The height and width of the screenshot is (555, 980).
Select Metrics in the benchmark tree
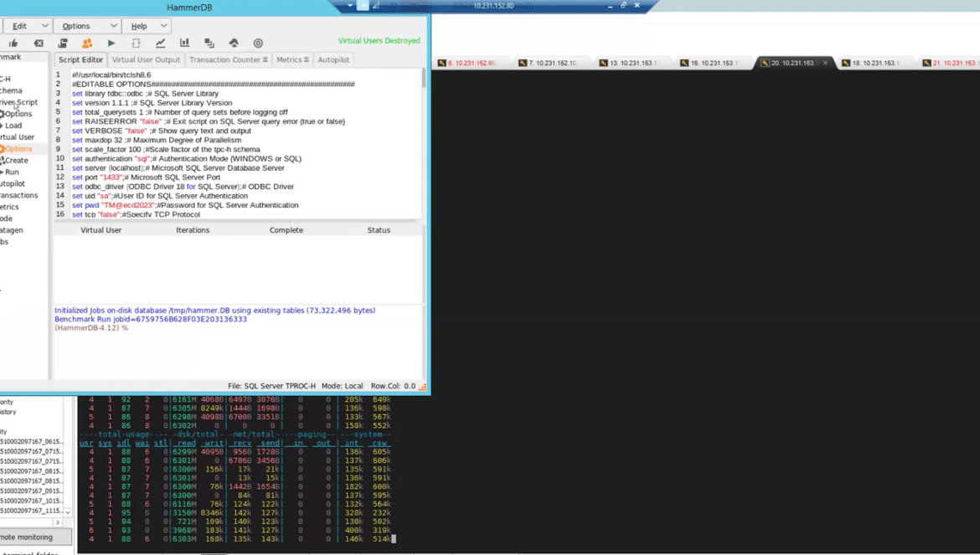click(x=9, y=207)
